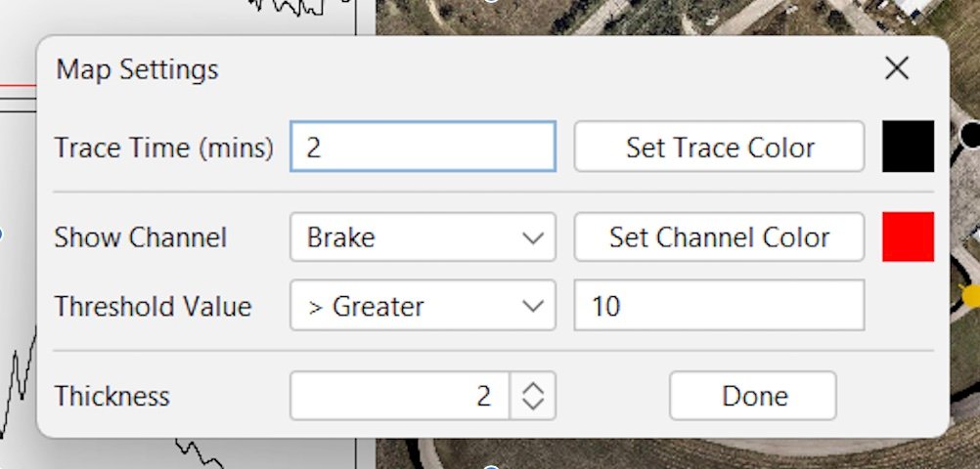The height and width of the screenshot is (469, 980).
Task: Click the Thickness label text
Action: (x=111, y=397)
